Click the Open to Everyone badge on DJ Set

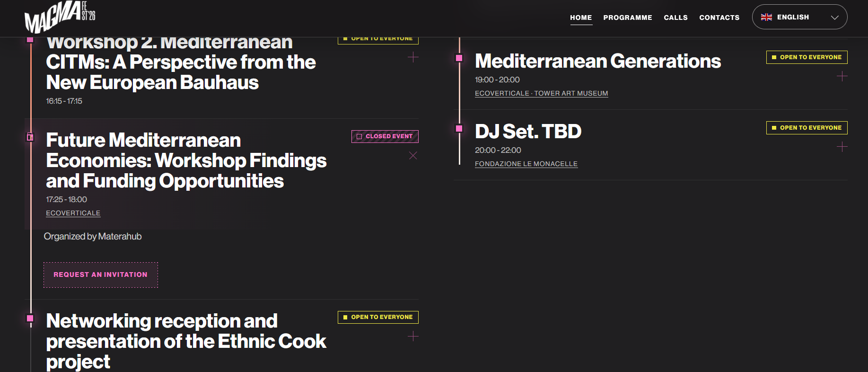point(807,128)
